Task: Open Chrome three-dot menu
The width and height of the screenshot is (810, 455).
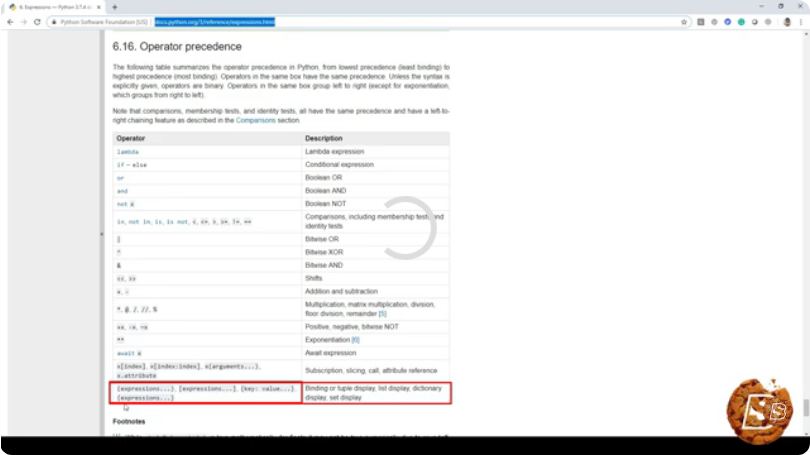Action: 801,22
